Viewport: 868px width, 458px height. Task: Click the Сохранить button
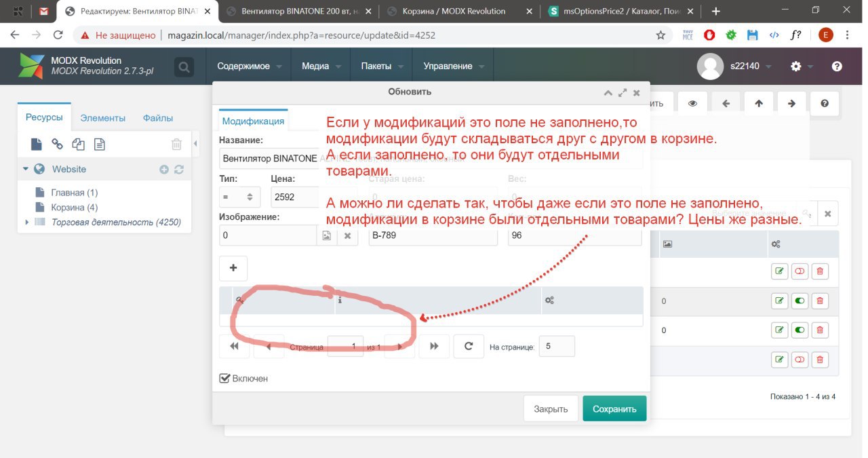click(x=614, y=409)
